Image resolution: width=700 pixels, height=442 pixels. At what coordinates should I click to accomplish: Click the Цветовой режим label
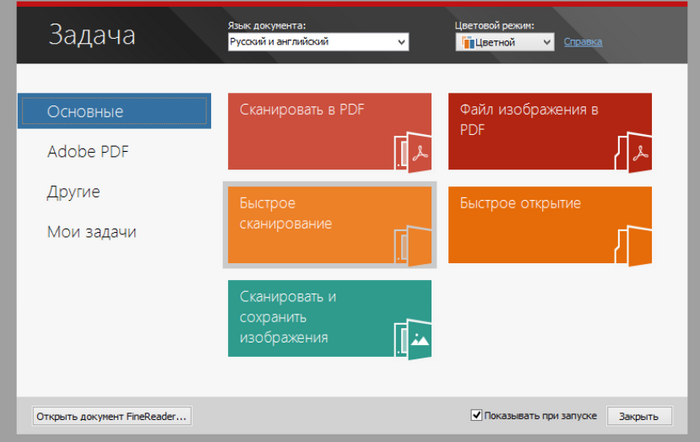(494, 25)
